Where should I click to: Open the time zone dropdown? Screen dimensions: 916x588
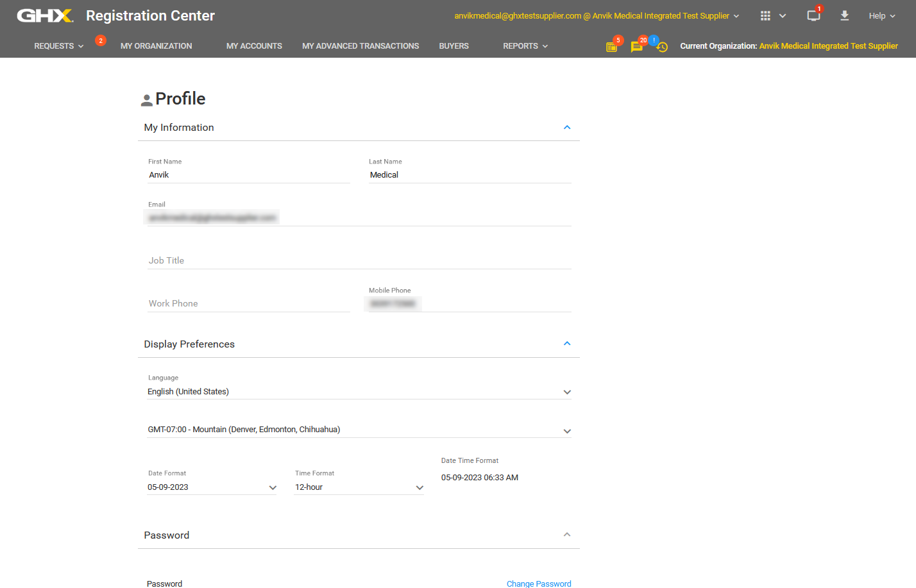point(359,430)
